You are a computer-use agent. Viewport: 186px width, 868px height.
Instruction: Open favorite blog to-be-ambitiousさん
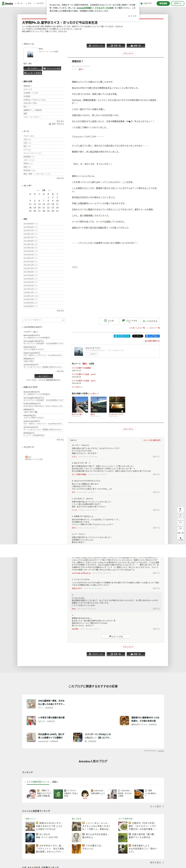pyautogui.click(x=32, y=404)
